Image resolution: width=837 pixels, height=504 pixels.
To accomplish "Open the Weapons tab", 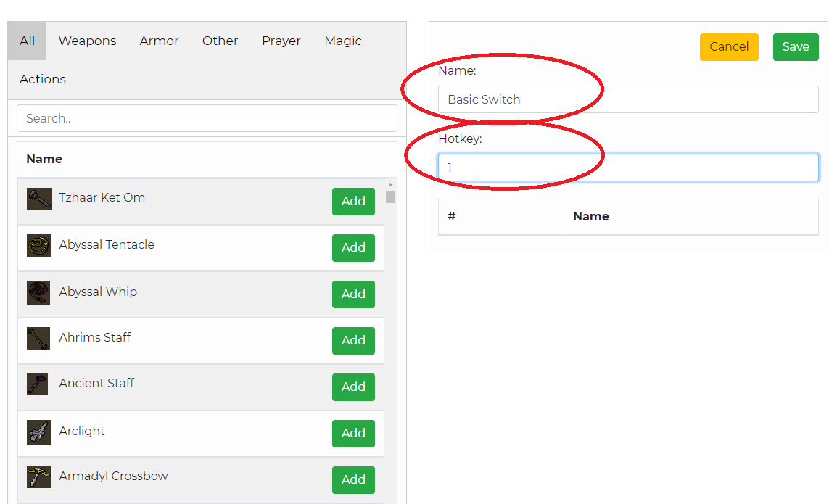I will point(87,41).
